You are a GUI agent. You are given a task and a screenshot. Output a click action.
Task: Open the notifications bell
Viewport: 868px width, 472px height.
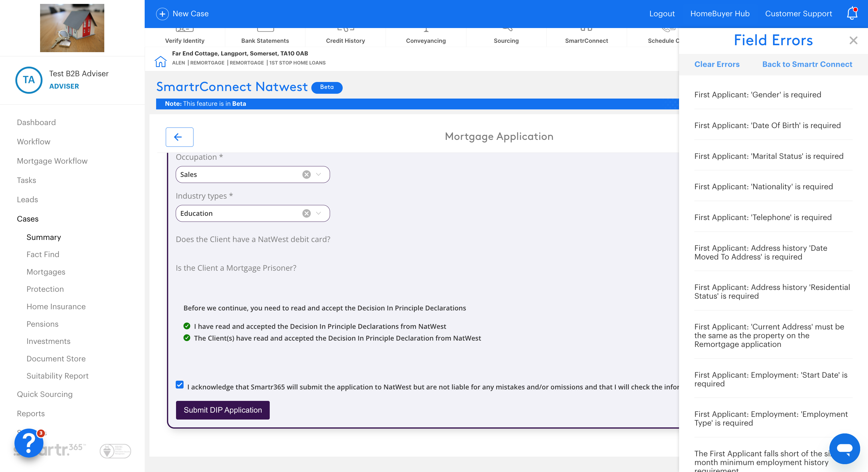pyautogui.click(x=852, y=14)
